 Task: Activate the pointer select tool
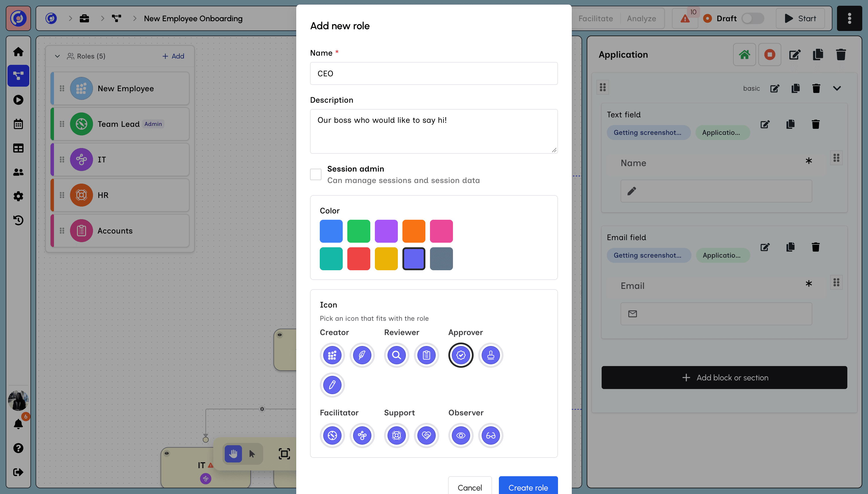click(252, 454)
